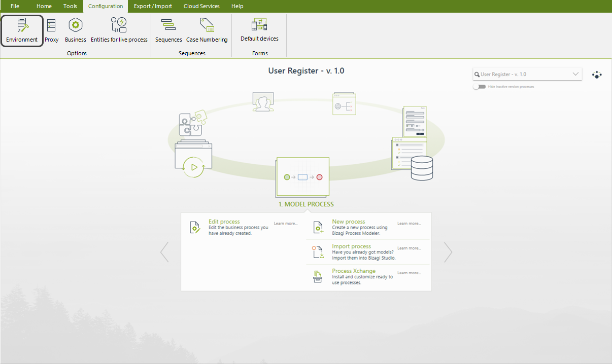Viewport: 612px width, 364px height.
Task: Open Default devices for forms
Action: (x=259, y=30)
